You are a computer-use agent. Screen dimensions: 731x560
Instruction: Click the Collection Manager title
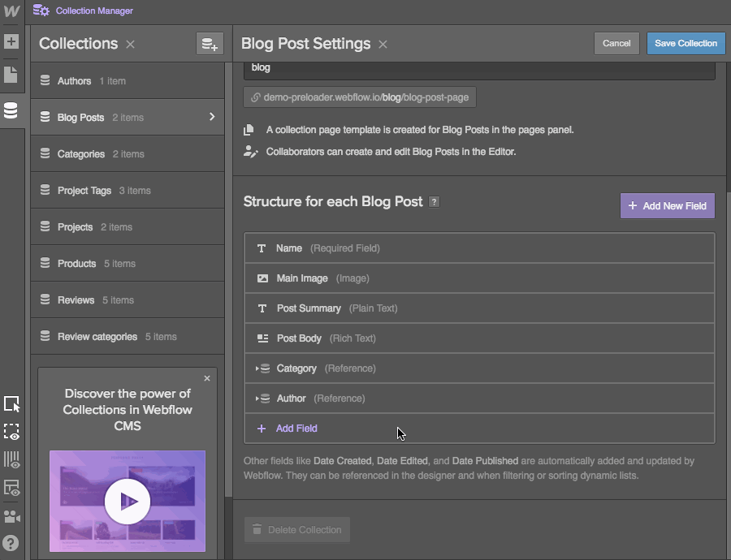coord(94,11)
